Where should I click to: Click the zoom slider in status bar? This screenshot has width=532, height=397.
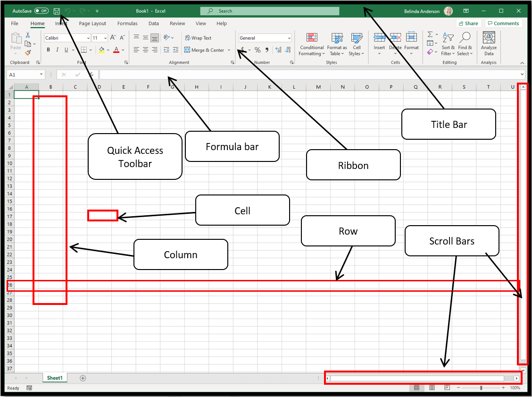pyautogui.click(x=481, y=388)
